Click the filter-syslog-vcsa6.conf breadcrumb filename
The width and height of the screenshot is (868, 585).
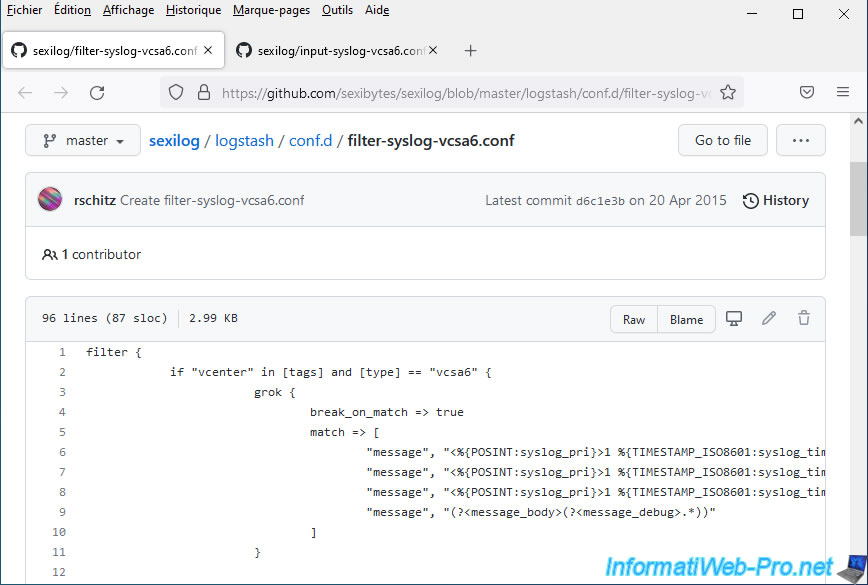coord(431,141)
